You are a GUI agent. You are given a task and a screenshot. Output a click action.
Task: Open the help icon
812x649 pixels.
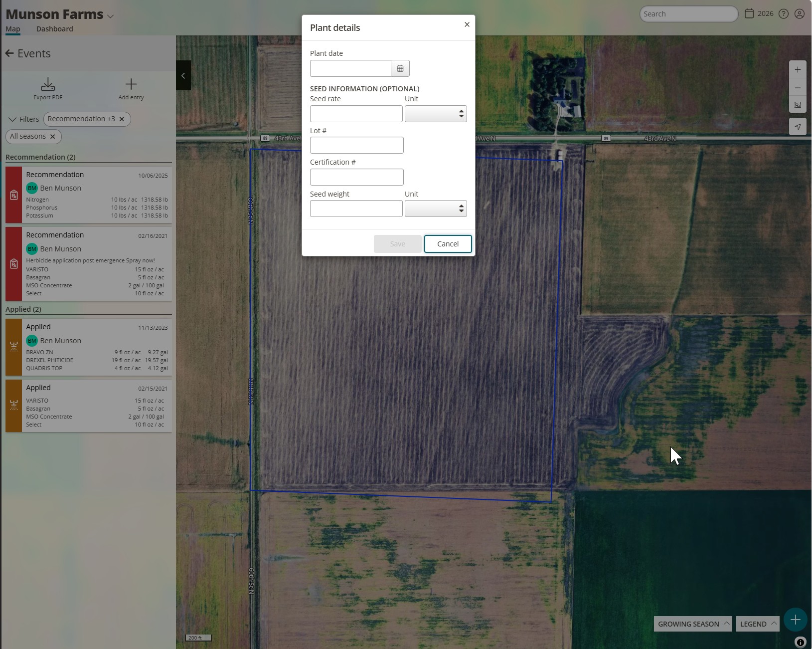[x=784, y=14]
